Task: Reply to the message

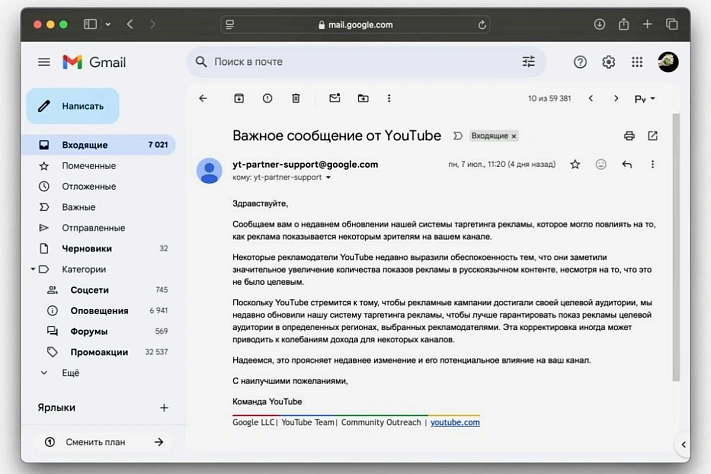Action: click(x=627, y=164)
